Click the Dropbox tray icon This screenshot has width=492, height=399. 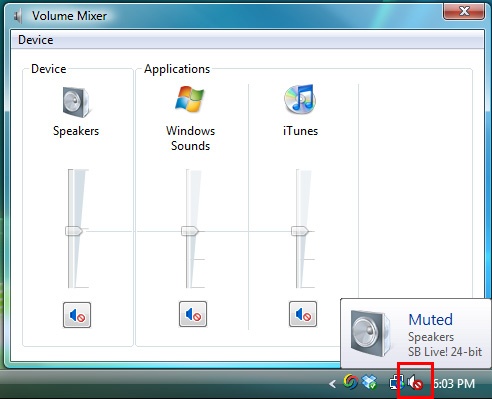tap(369, 383)
